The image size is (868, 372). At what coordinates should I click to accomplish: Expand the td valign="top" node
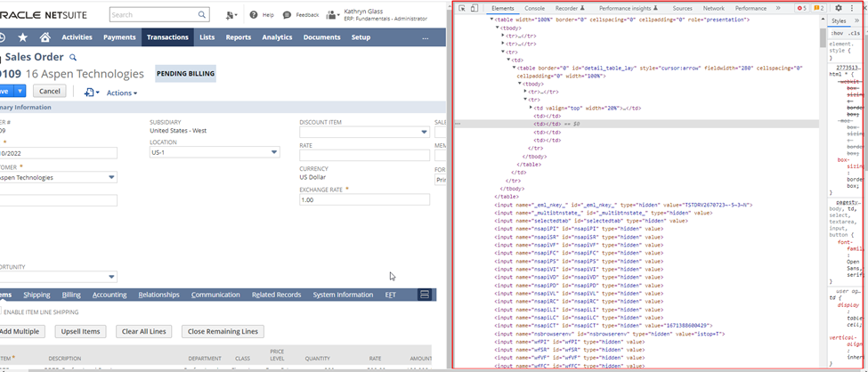coord(531,108)
